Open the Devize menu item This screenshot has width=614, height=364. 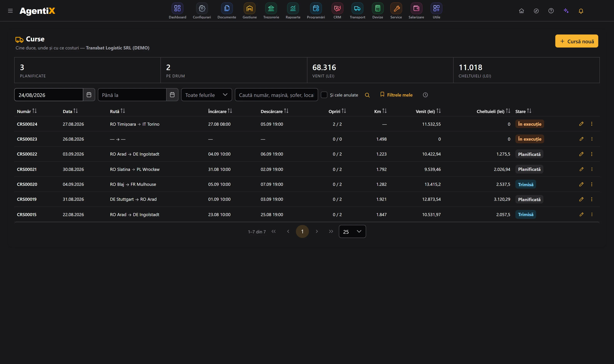[x=377, y=11]
